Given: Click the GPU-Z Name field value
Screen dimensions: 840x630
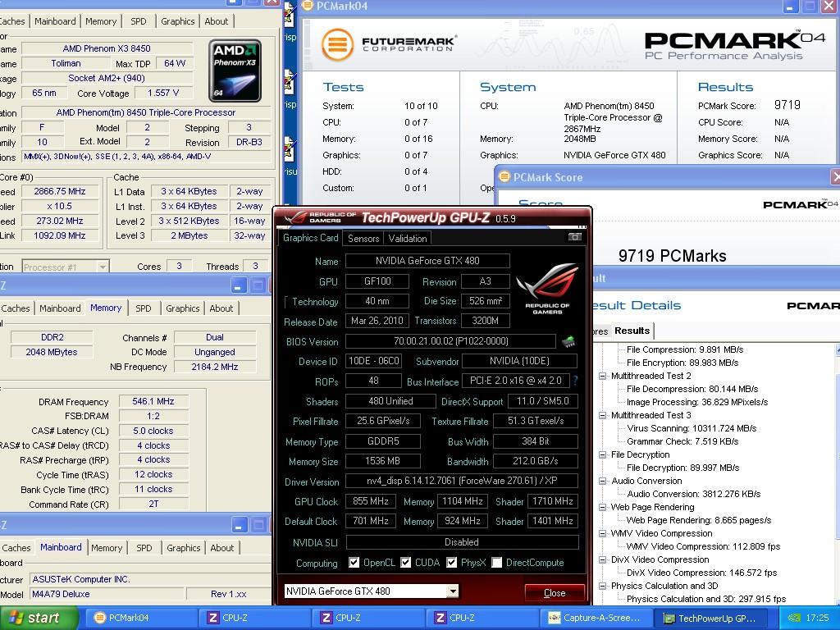Looking at the screenshot, I should [427, 261].
